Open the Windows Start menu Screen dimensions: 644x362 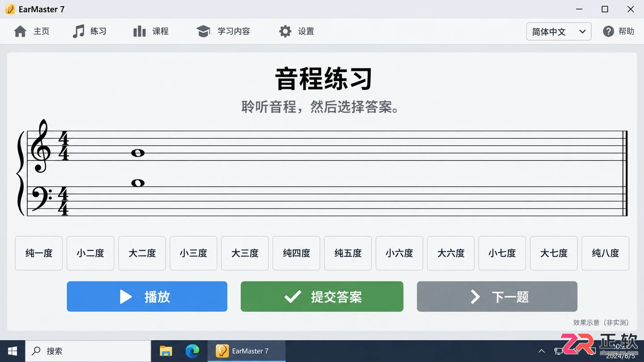[x=12, y=351]
